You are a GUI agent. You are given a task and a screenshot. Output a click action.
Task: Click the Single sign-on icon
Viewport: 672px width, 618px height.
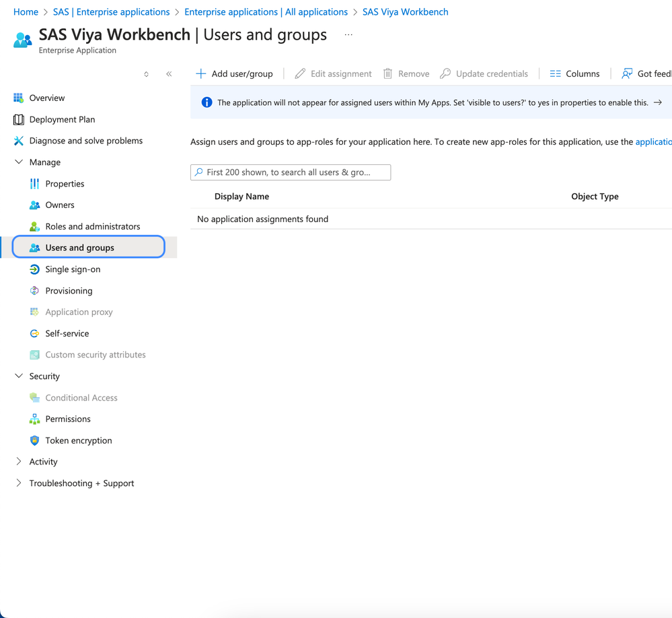[34, 269]
